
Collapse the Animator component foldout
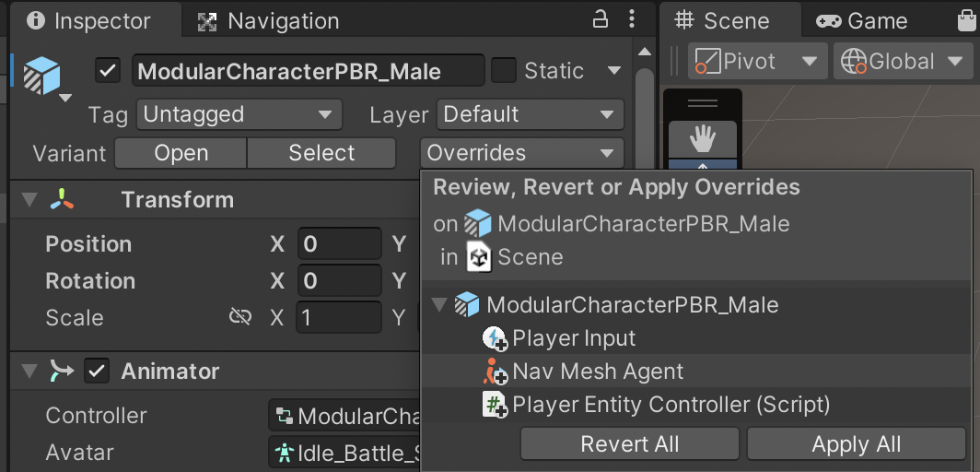29,372
